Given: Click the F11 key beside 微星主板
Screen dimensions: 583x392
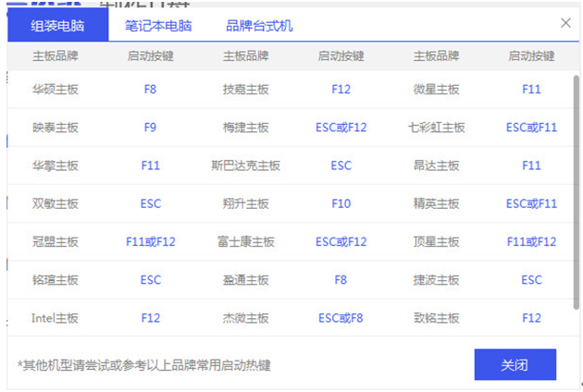Looking at the screenshot, I should point(531,90).
